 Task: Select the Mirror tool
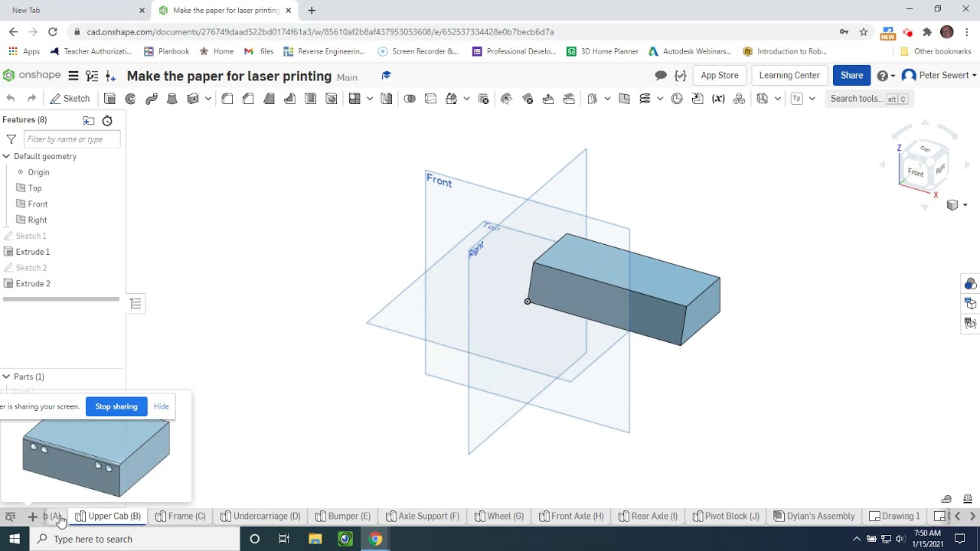pyautogui.click(x=387, y=99)
